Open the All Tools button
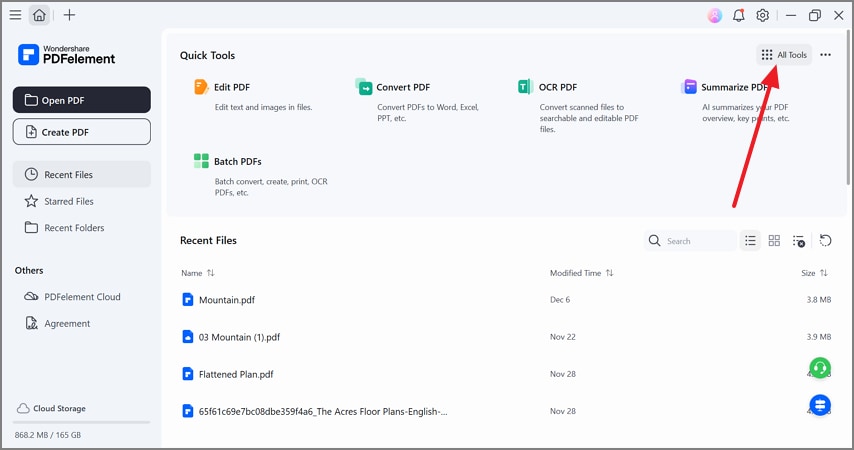854x450 pixels. click(x=784, y=54)
